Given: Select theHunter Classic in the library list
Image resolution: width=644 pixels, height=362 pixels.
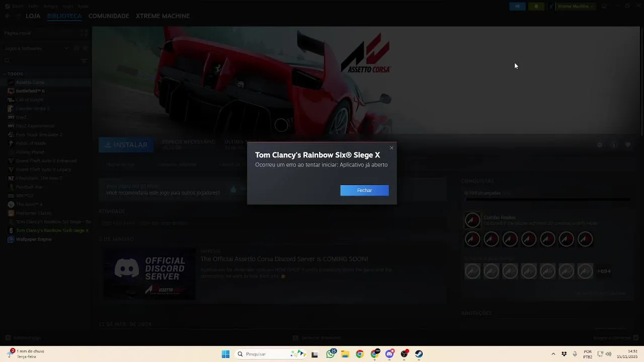Looking at the screenshot, I should 34,213.
